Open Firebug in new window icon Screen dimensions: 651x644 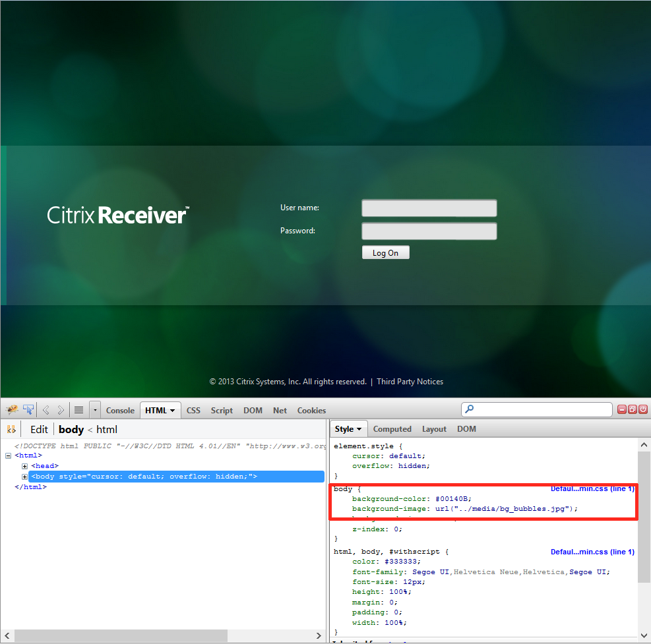(x=632, y=410)
